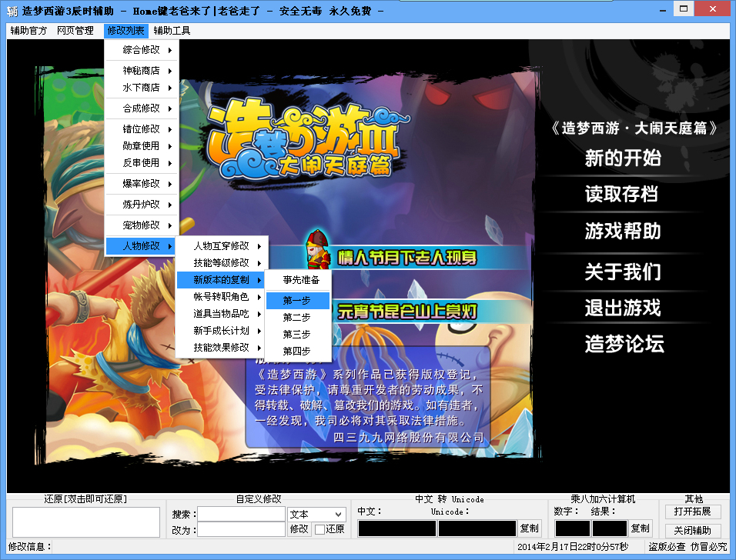This screenshot has height=560, width=736.
Task: Click 复制 next to 结果 field
Action: tap(641, 528)
